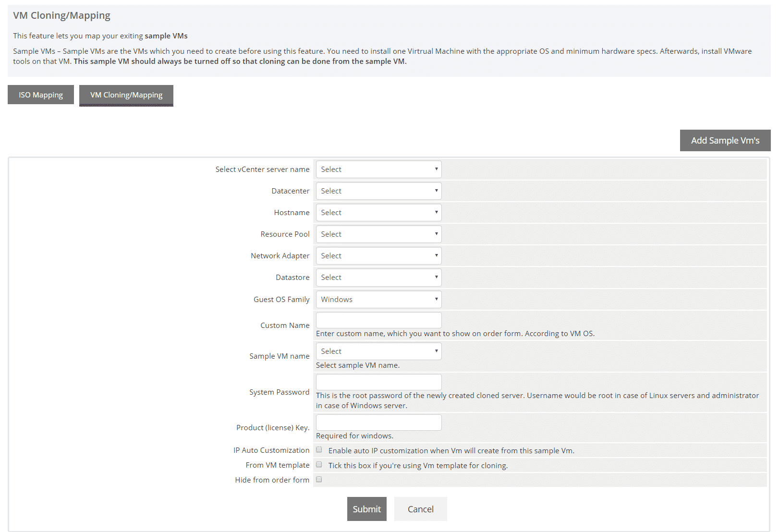Image resolution: width=779 pixels, height=532 pixels.
Task: Tick the From VM template checkbox
Action: tap(319, 465)
